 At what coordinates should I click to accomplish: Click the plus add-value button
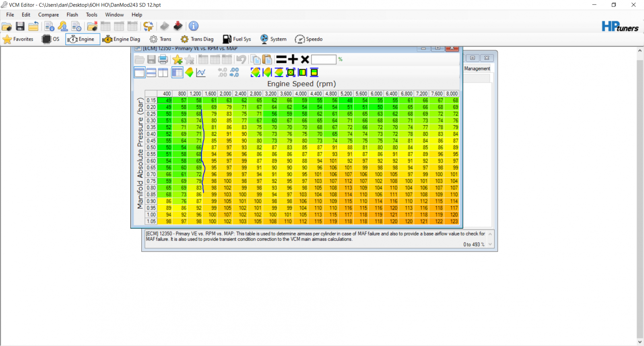[x=293, y=60]
